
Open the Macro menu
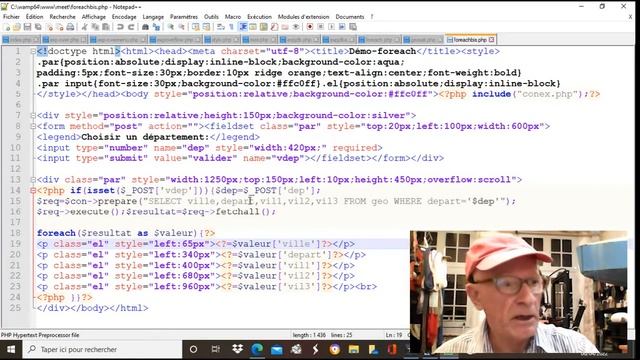[233, 17]
